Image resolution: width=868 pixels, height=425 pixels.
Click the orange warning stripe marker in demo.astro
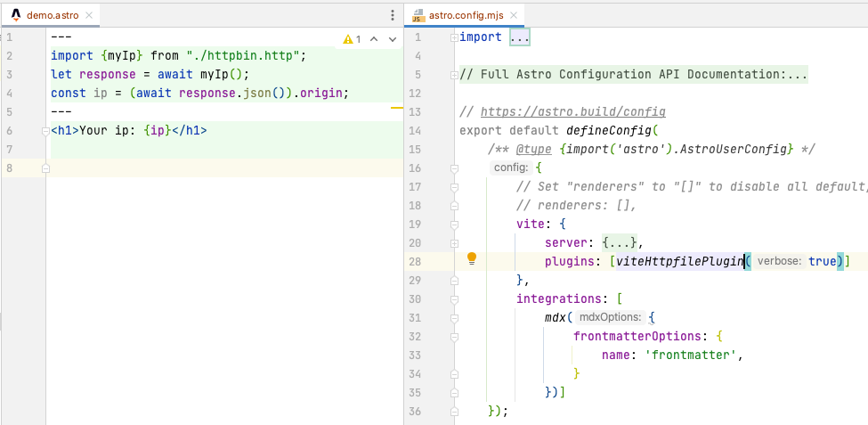pyautogui.click(x=397, y=106)
